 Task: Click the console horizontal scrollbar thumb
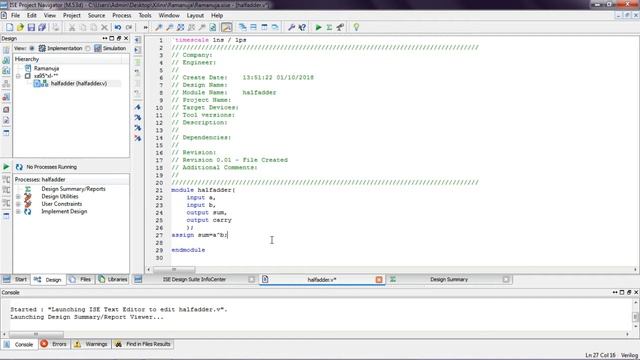pyautogui.click(x=36, y=334)
